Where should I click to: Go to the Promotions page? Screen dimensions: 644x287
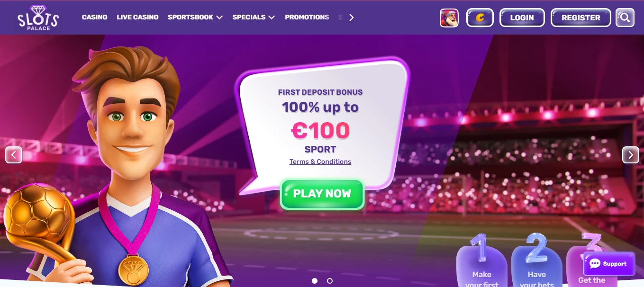[x=307, y=17]
